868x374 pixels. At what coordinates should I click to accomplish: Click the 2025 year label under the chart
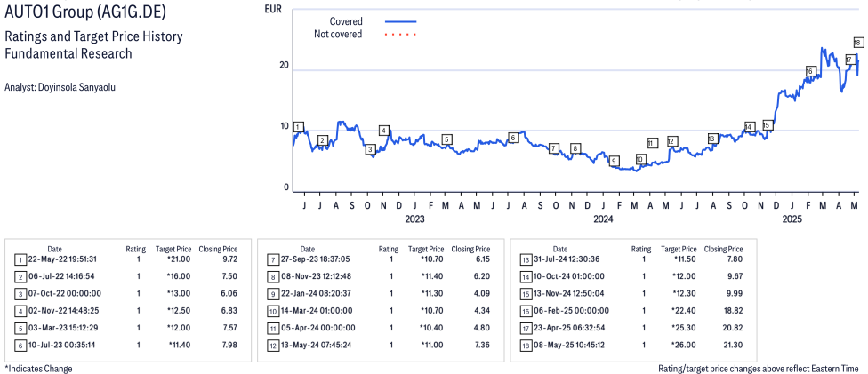coord(792,219)
